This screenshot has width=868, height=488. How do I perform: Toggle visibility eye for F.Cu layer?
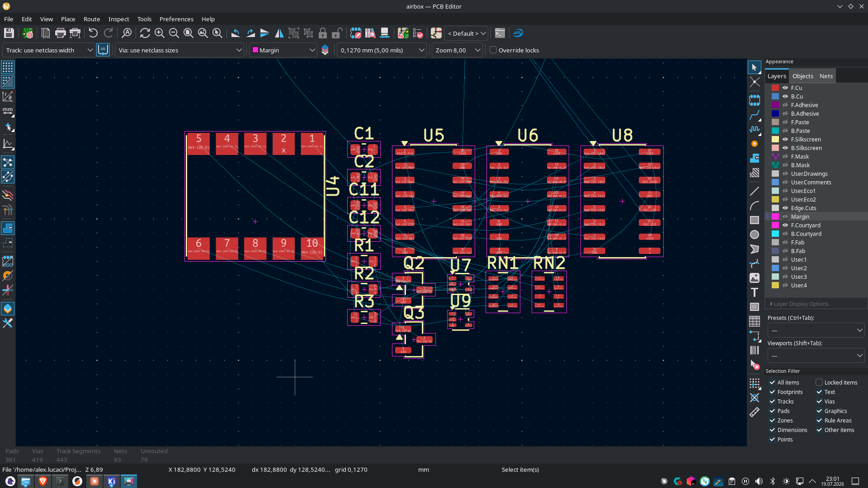click(786, 88)
